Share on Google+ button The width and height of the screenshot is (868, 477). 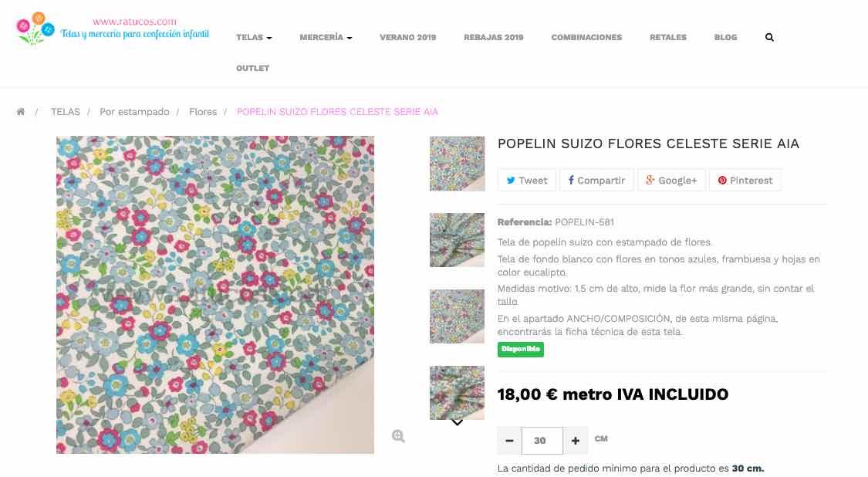point(671,180)
